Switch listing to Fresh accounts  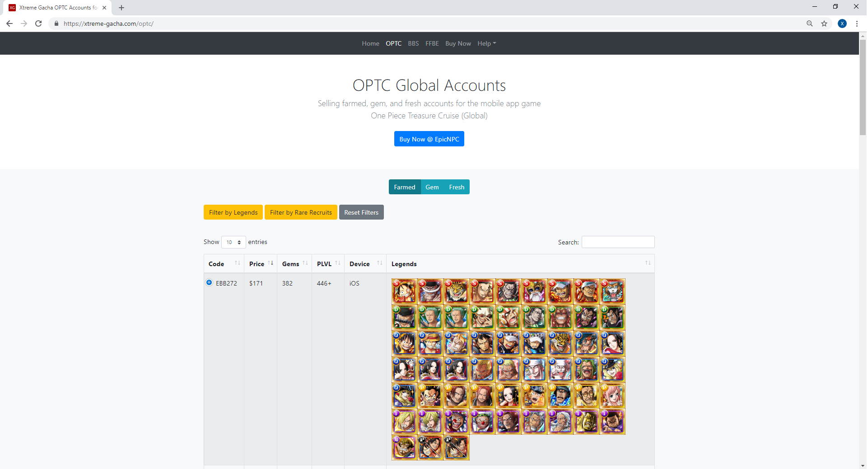[x=457, y=187]
